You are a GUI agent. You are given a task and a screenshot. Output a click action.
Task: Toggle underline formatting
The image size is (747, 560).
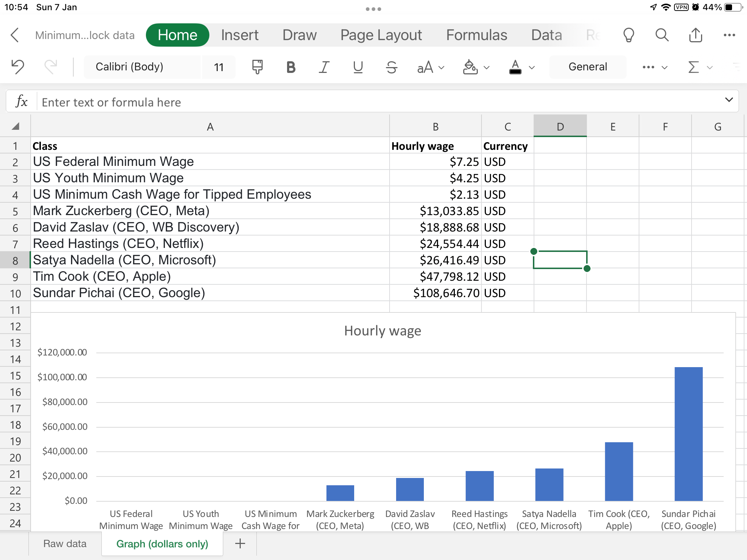[x=358, y=67]
